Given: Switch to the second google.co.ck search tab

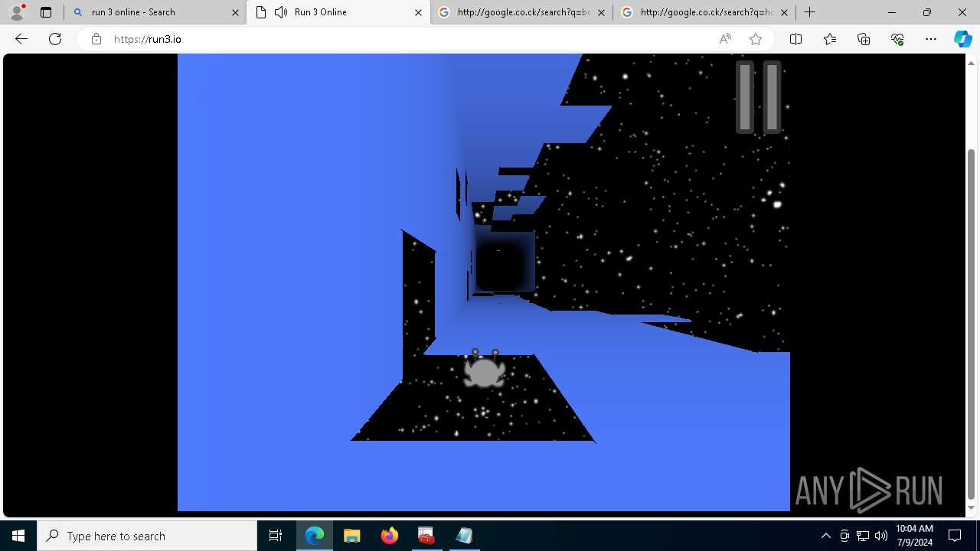Looking at the screenshot, I should [x=704, y=12].
